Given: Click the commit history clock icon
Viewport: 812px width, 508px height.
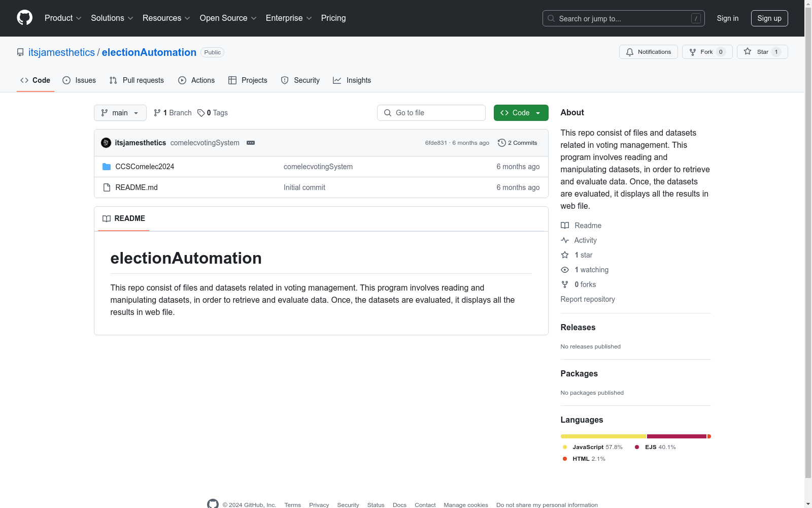Looking at the screenshot, I should (502, 143).
